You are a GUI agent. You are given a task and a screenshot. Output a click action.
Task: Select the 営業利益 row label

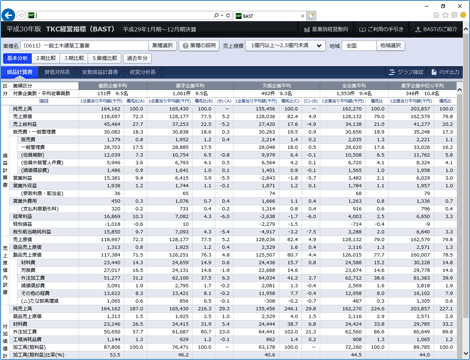click(x=22, y=178)
